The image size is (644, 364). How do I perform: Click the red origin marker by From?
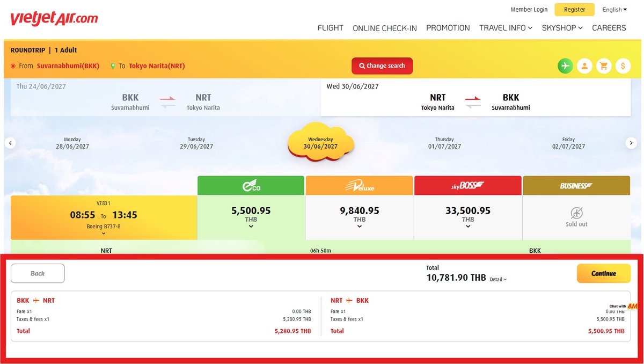point(13,66)
